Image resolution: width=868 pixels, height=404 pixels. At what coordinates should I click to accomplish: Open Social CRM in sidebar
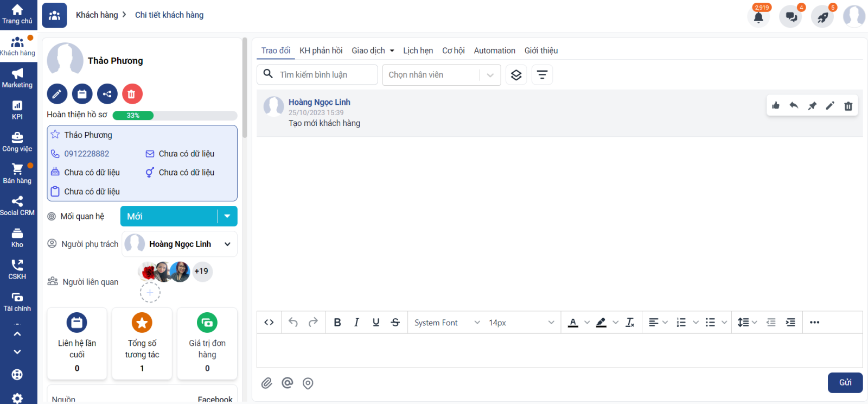[17, 206]
